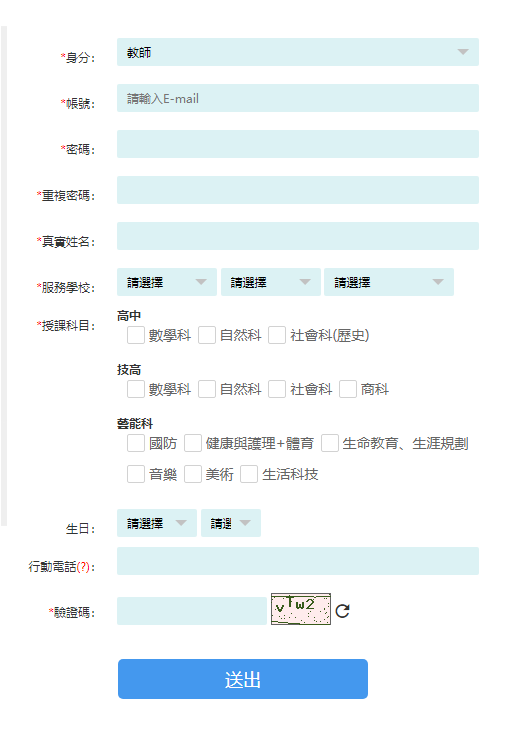Open the 身分 dropdown showing 教師
Screen dimensions: 510x733
click(298, 52)
